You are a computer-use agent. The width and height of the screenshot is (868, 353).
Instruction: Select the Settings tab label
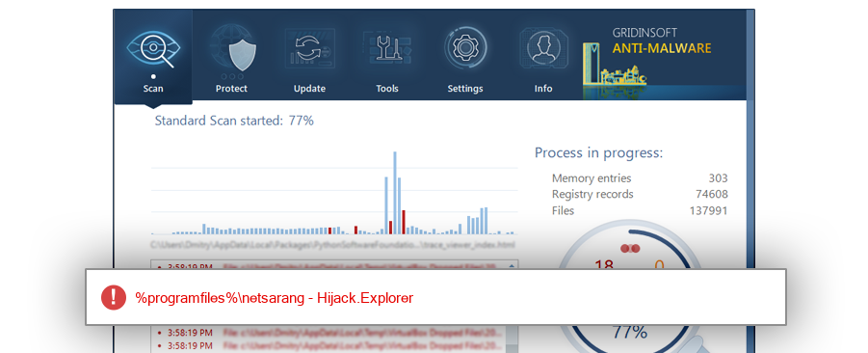[465, 89]
